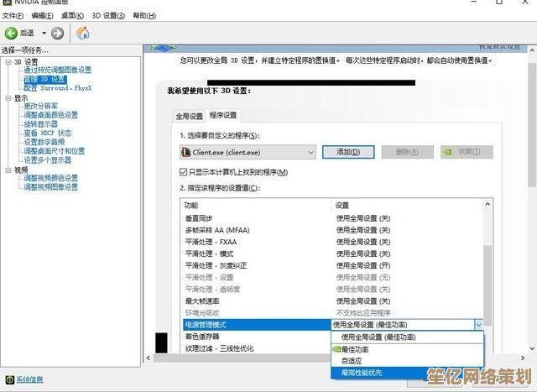This screenshot has height=392, width=537.
Task: Toggle 只显示本计算机上找到的程序 checkbox
Action: tap(183, 171)
